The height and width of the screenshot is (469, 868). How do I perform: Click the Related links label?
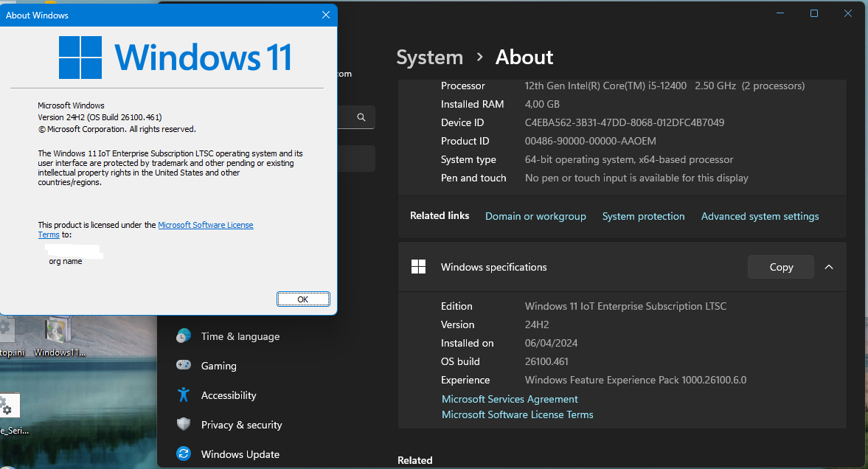point(440,215)
